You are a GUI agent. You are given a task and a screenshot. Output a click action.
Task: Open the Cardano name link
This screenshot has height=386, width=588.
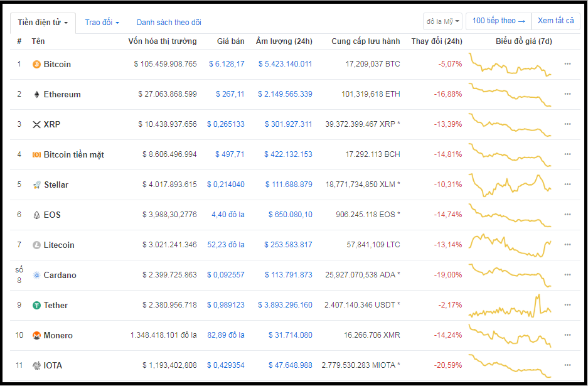tap(60, 276)
